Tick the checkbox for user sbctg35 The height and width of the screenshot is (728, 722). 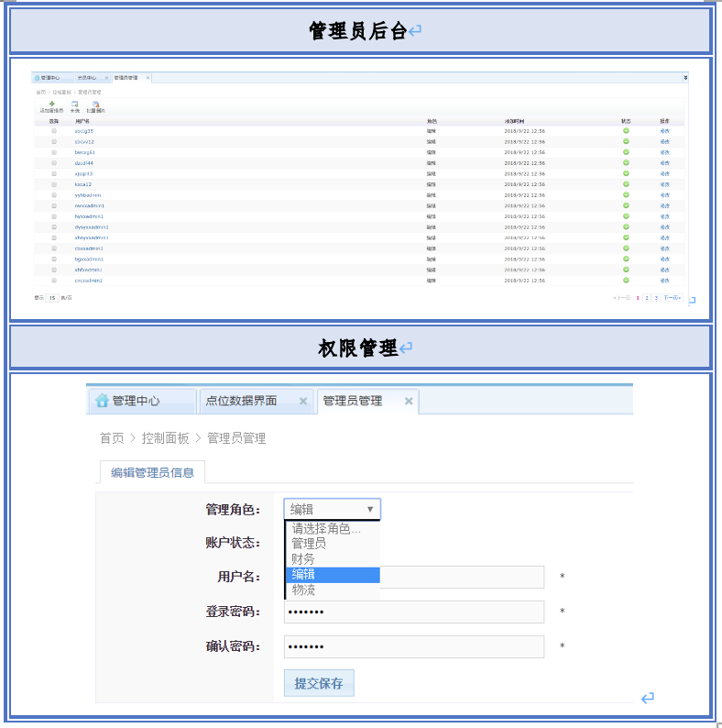pyautogui.click(x=54, y=131)
